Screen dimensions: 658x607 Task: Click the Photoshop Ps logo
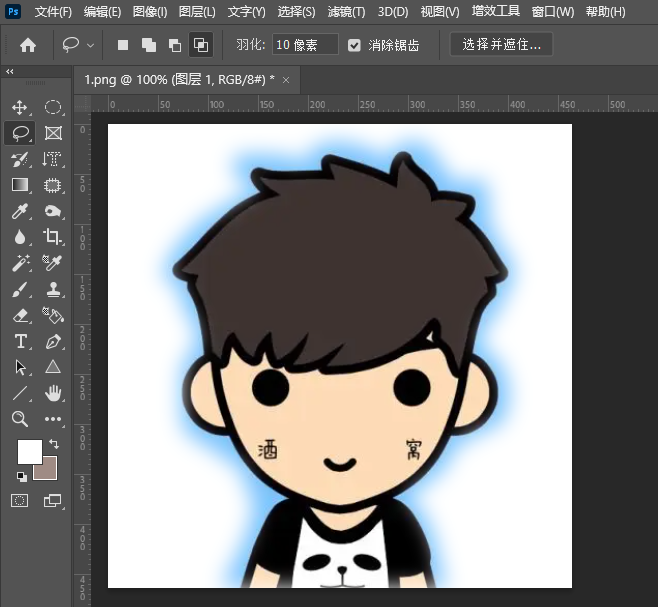tap(13, 11)
